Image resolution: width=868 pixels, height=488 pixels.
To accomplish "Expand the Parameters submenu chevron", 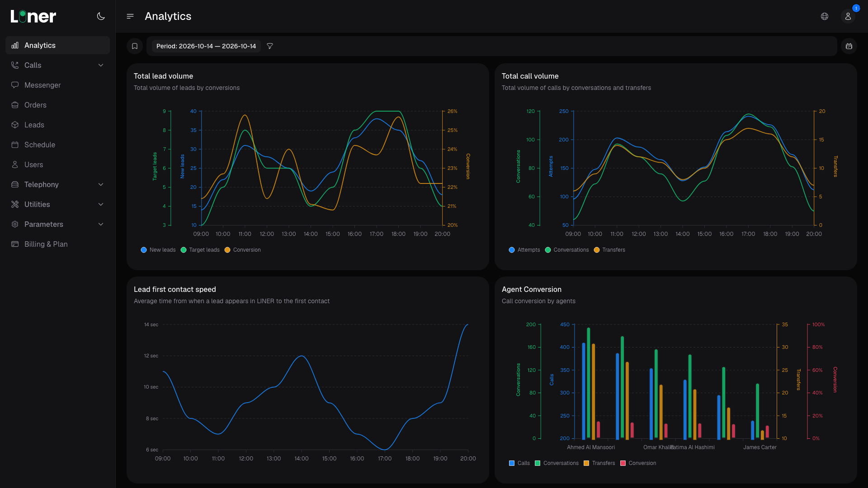I will coord(101,224).
